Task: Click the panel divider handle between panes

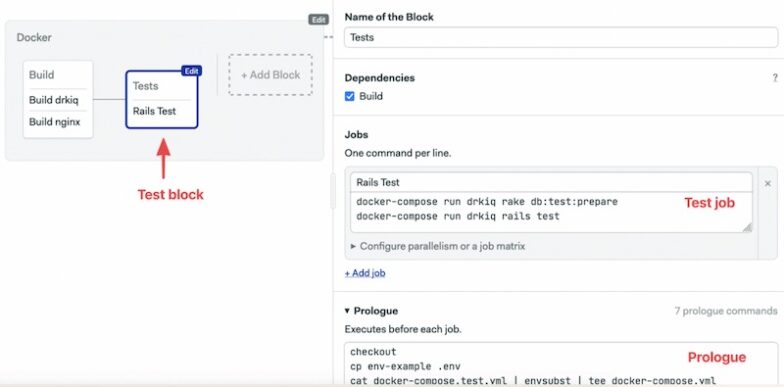Action: (x=332, y=192)
